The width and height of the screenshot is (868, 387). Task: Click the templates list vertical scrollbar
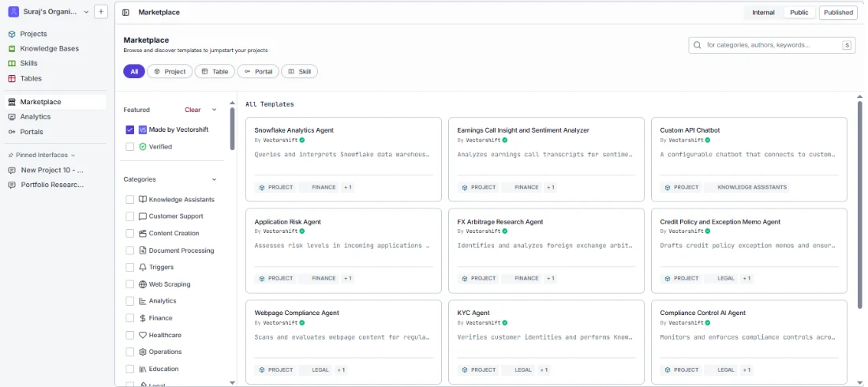click(859, 204)
